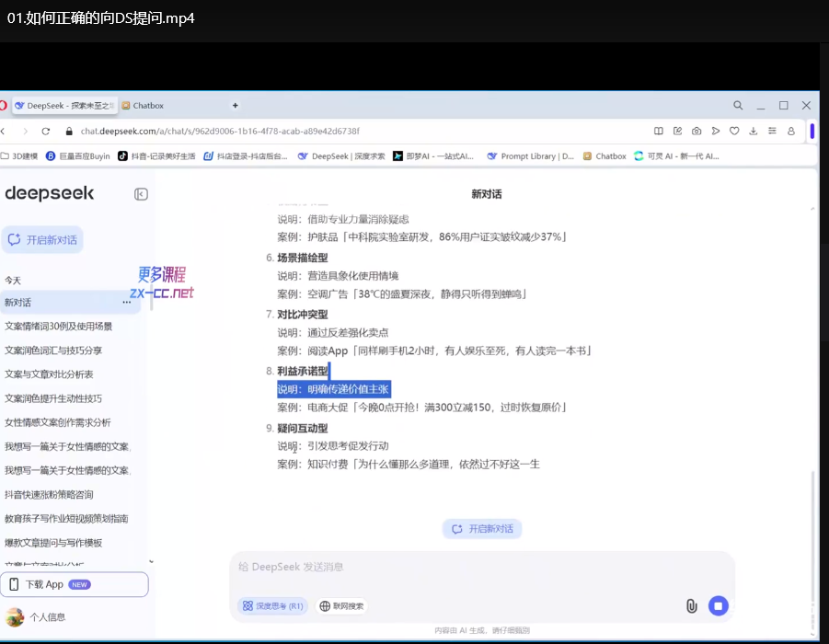This screenshot has height=644, width=829.
Task: Reload the DeepSeek page
Action: [x=46, y=132]
